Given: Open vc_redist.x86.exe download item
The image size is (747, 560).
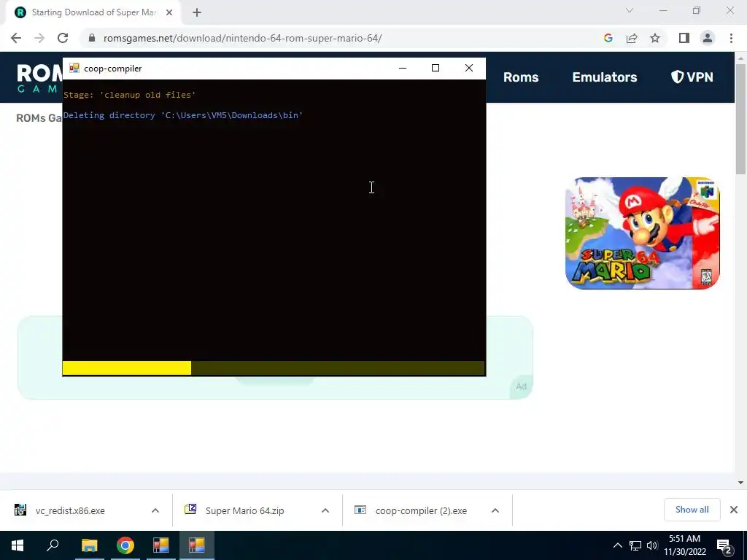Looking at the screenshot, I should tap(70, 510).
